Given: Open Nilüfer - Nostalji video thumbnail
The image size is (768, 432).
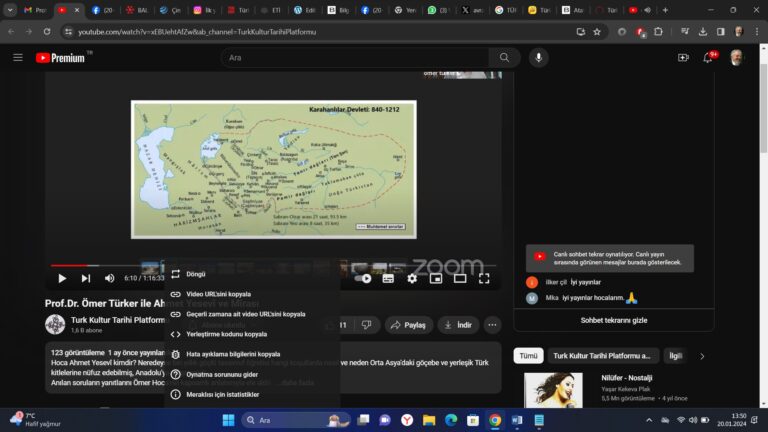Looking at the screenshot, I should [x=553, y=390].
